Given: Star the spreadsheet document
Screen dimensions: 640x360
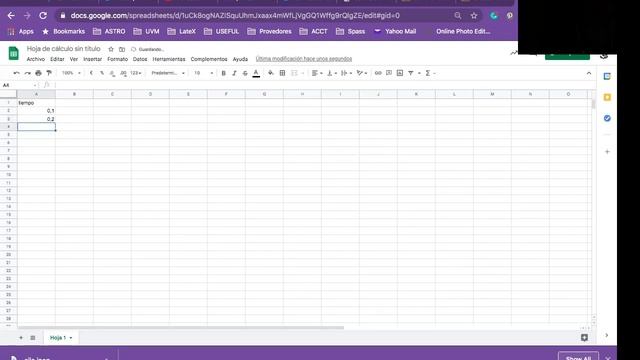Looking at the screenshot, I should point(111,49).
